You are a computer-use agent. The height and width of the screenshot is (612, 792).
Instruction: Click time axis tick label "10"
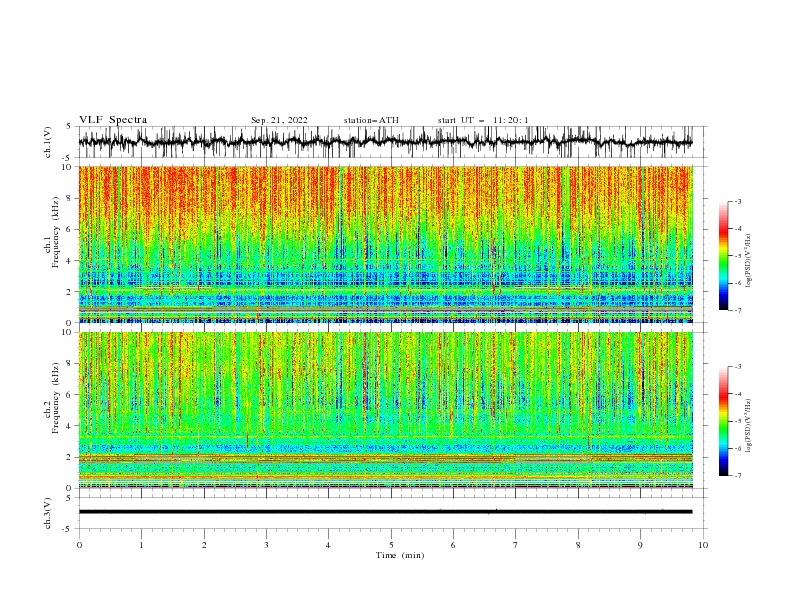(x=703, y=545)
